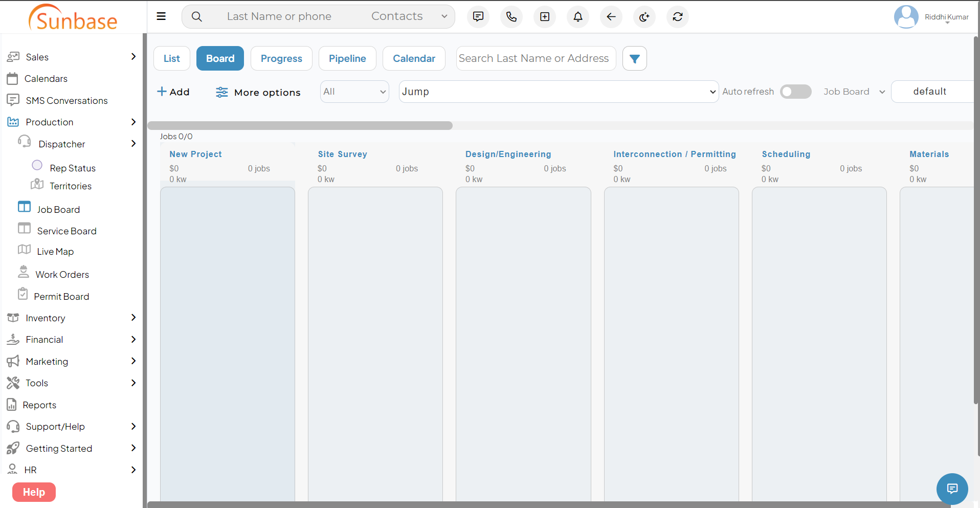The height and width of the screenshot is (508, 980).
Task: Open the Jump board dropdown
Action: point(558,92)
